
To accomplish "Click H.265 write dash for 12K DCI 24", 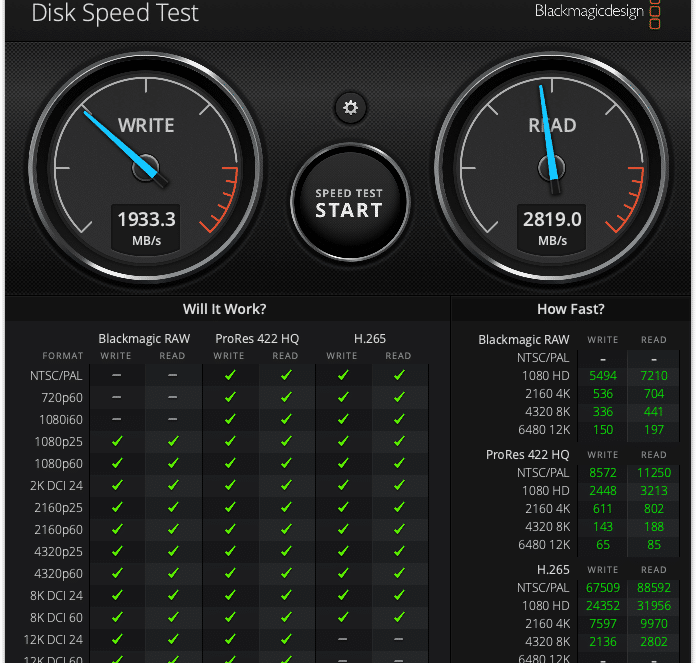I will [342, 639].
